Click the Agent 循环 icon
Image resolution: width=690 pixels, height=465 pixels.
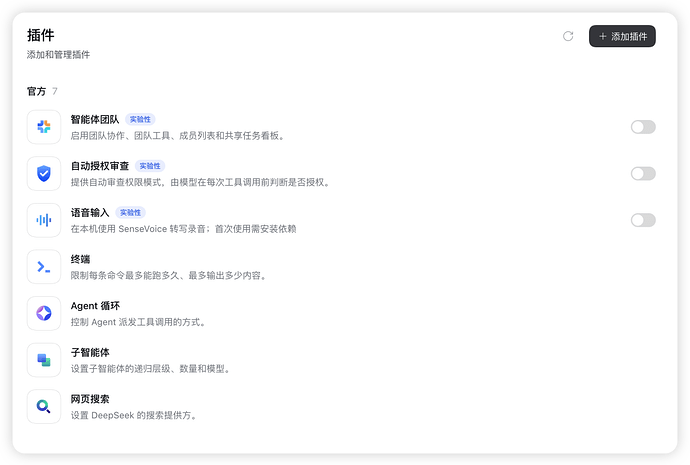[44, 314]
